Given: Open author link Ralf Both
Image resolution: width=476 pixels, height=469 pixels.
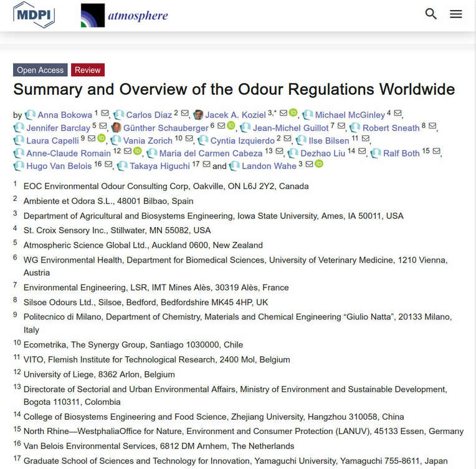Looking at the screenshot, I should (x=401, y=153).
